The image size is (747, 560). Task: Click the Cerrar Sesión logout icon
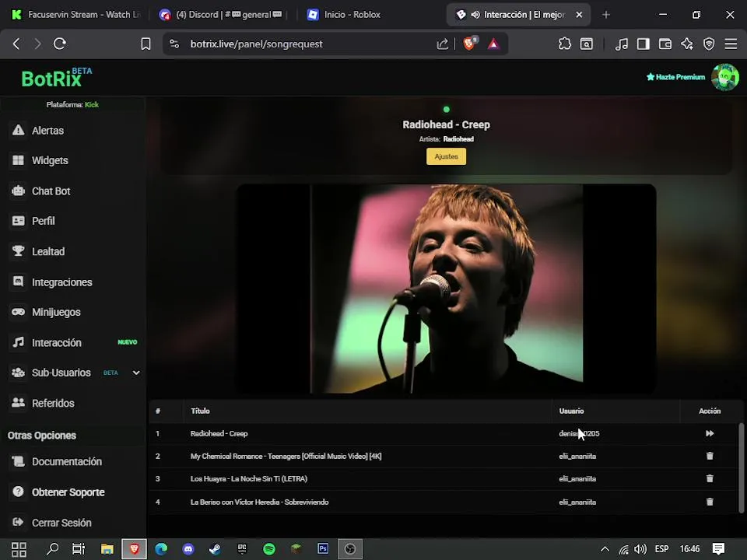coord(18,522)
